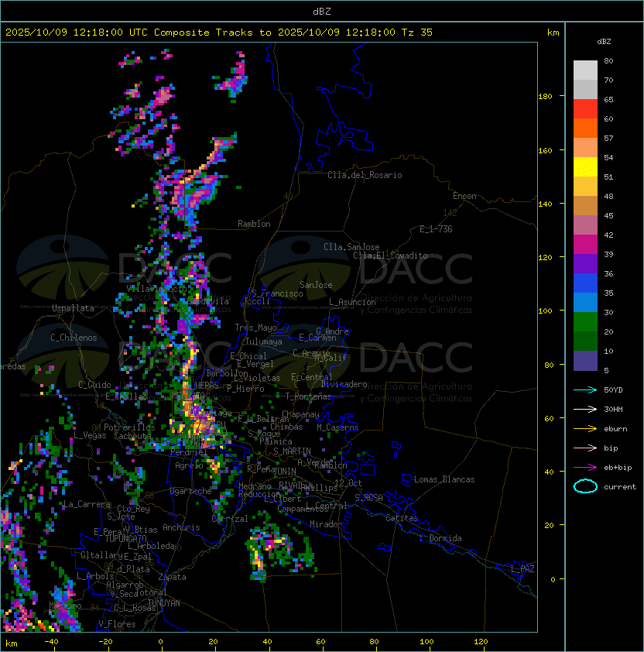
Task: Click the 'Carrizal' place label
Action: pos(229,519)
